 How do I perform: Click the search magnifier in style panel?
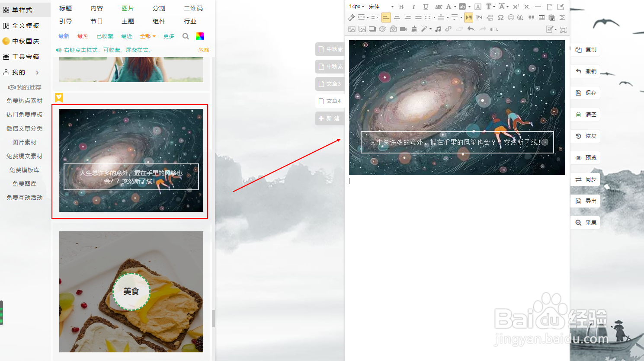[x=186, y=36]
